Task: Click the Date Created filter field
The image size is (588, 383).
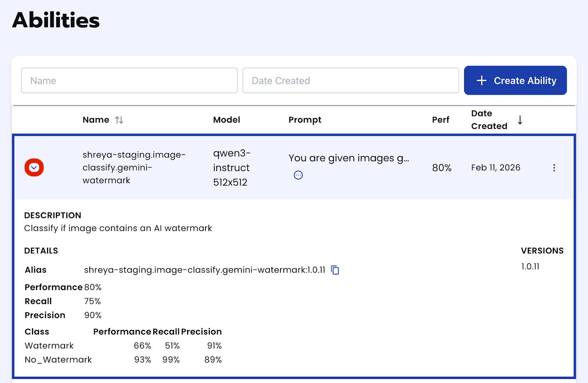Action: (x=351, y=80)
